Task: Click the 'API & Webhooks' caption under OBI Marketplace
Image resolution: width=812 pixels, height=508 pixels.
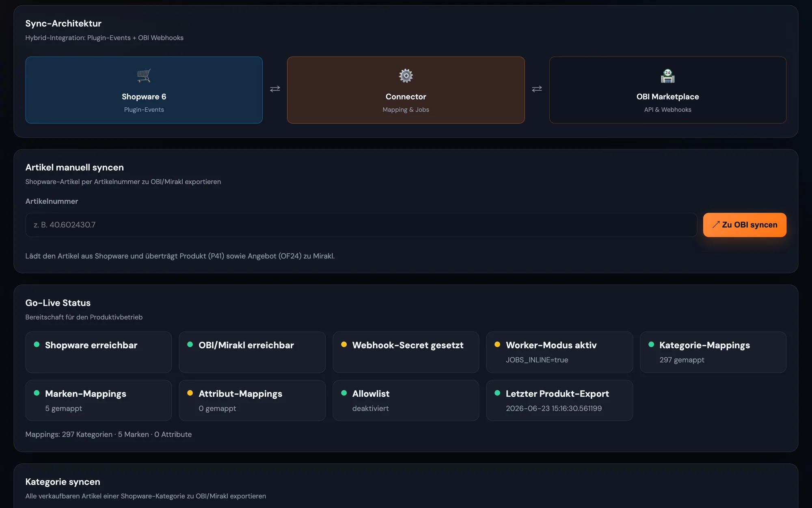Action: 667,110
